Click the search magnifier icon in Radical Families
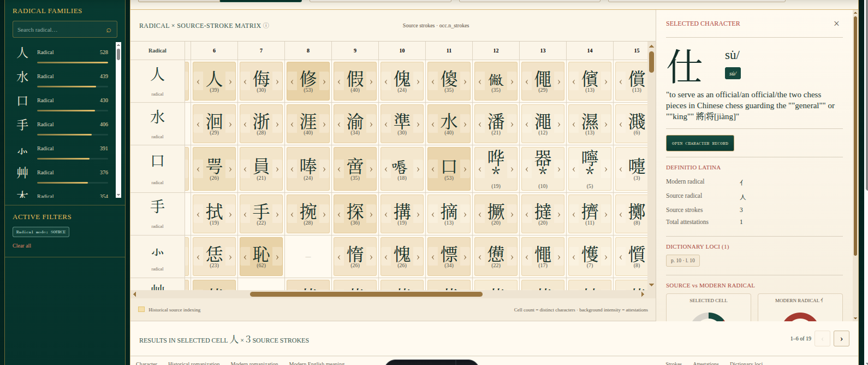868x365 pixels. tap(109, 30)
